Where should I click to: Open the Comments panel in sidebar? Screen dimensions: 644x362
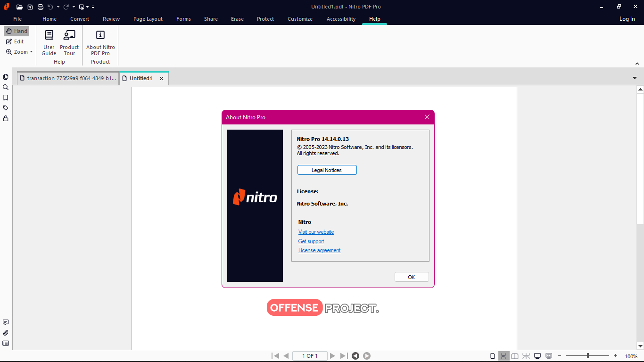(x=6, y=322)
